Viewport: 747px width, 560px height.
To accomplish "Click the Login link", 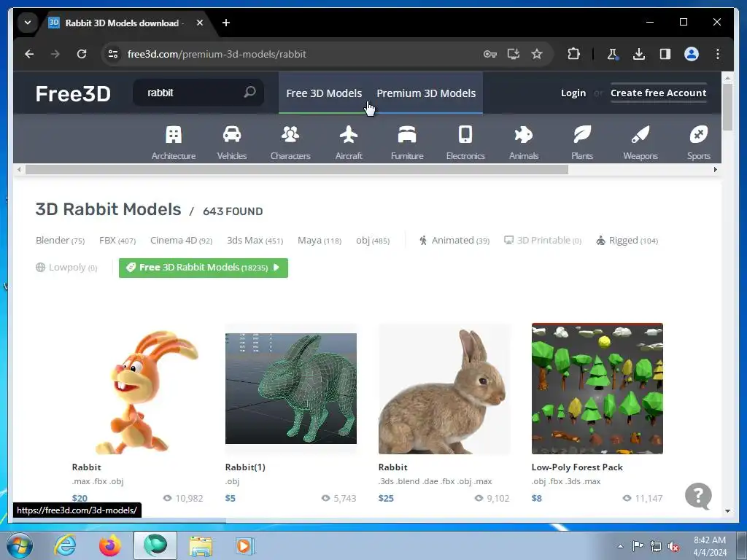I will tap(573, 93).
